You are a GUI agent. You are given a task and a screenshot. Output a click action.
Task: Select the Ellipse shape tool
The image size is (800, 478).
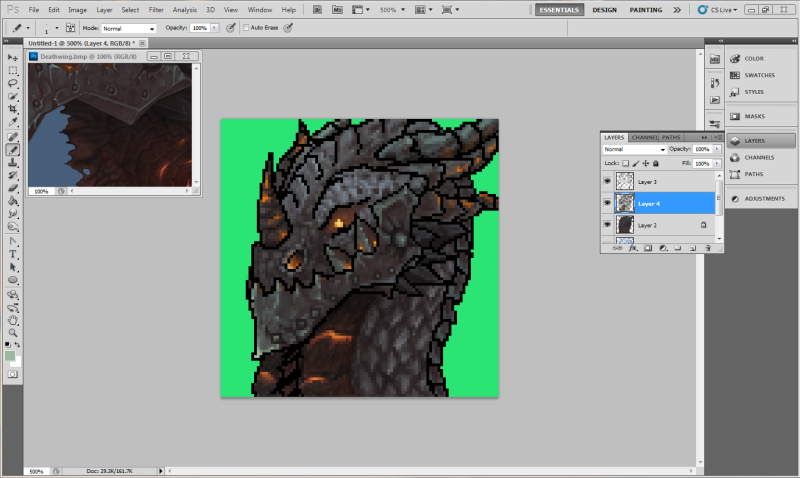13,280
